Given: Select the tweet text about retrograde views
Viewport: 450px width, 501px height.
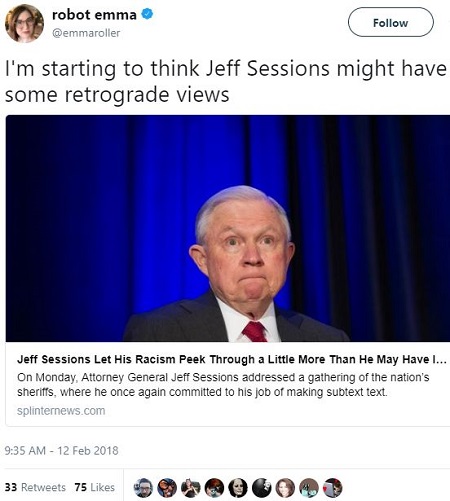Looking at the screenshot, I should click(x=226, y=81).
